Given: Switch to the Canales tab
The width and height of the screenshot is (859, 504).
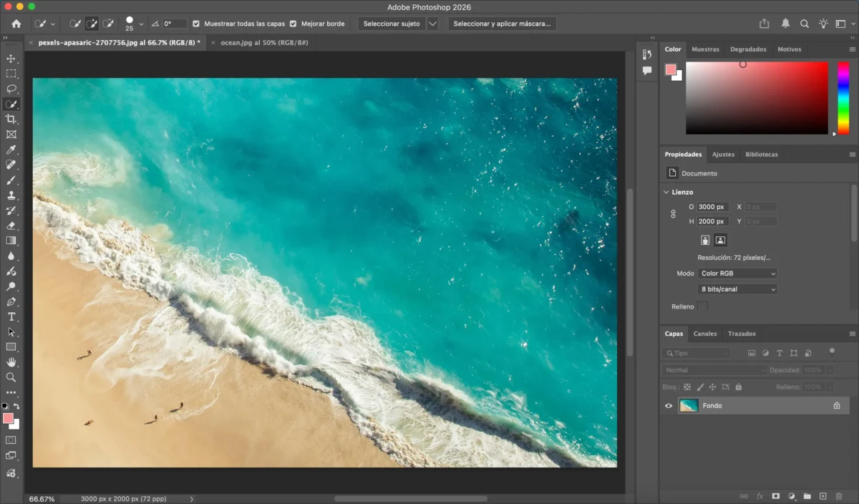Looking at the screenshot, I should point(705,334).
